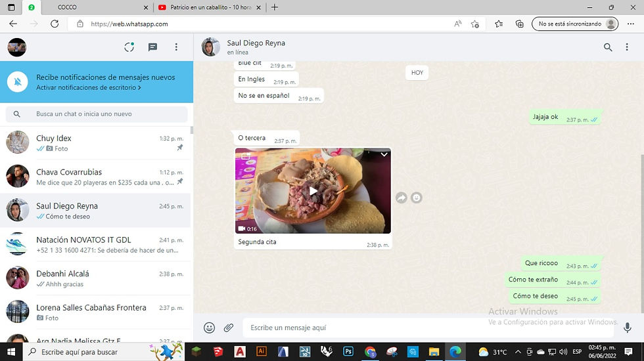Screen dimensions: 644x361
Task: Click the chat list scrollbar
Action: pyautogui.click(x=192, y=131)
